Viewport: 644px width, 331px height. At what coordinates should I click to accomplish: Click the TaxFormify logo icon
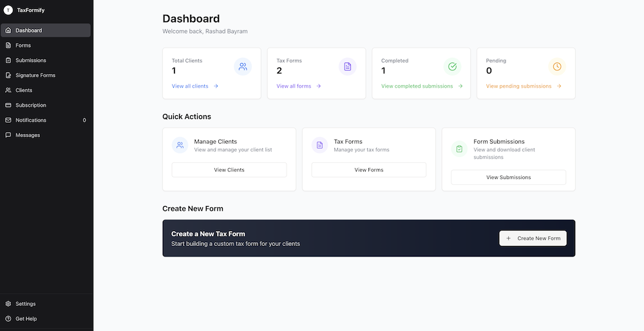[8, 10]
